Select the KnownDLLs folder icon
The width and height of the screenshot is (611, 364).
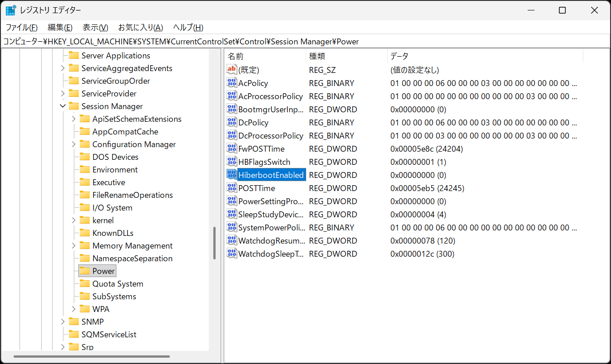[84, 233]
